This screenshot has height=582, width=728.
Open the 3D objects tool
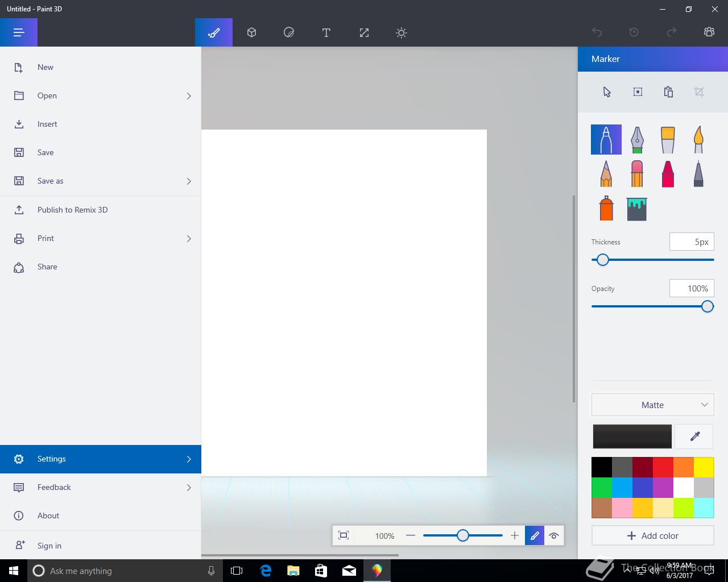tap(251, 33)
